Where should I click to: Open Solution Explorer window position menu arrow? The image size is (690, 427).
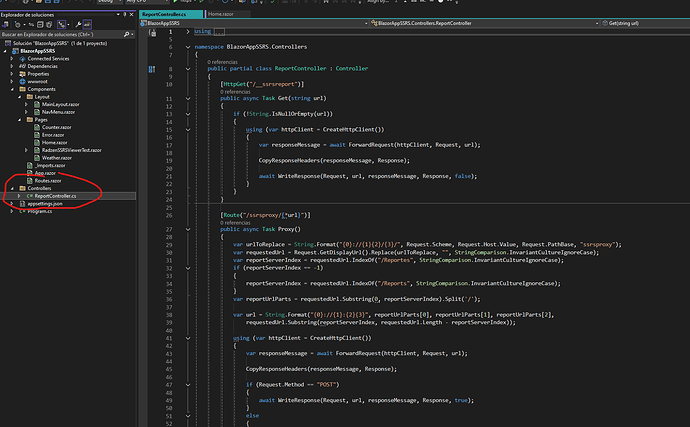[x=118, y=15]
